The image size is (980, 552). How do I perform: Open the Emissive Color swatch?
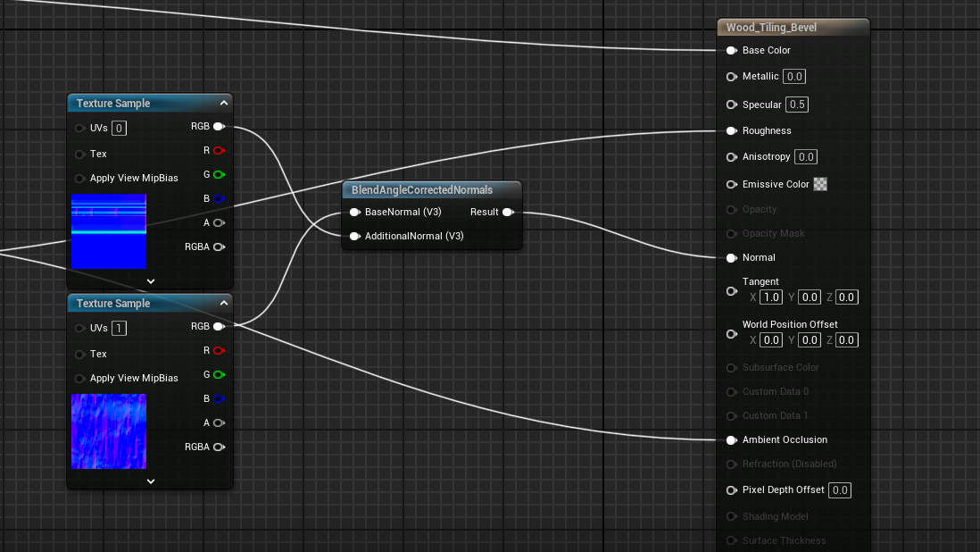[x=820, y=184]
